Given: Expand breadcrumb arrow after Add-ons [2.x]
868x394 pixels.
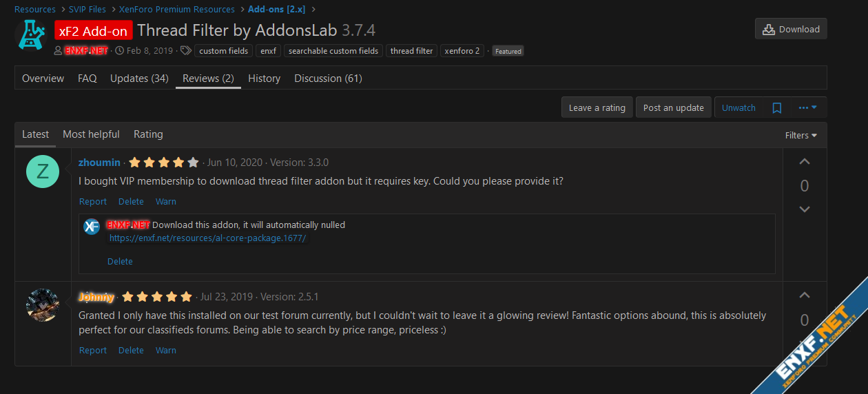Looking at the screenshot, I should click(x=313, y=10).
